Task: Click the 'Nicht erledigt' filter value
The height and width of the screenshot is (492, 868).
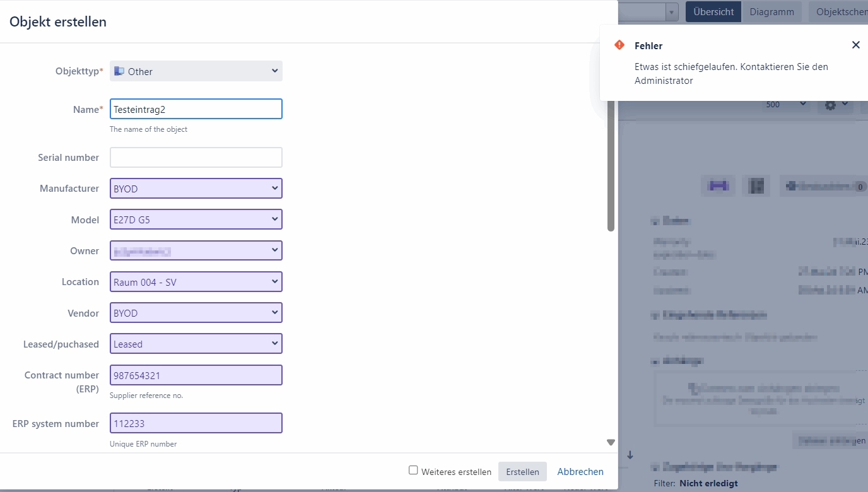Action: [708, 484]
